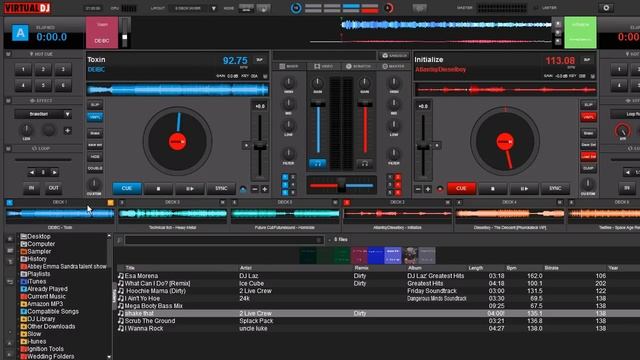Decrease left deck loop length arrow
The height and width of the screenshot is (360, 640).
click(32, 173)
